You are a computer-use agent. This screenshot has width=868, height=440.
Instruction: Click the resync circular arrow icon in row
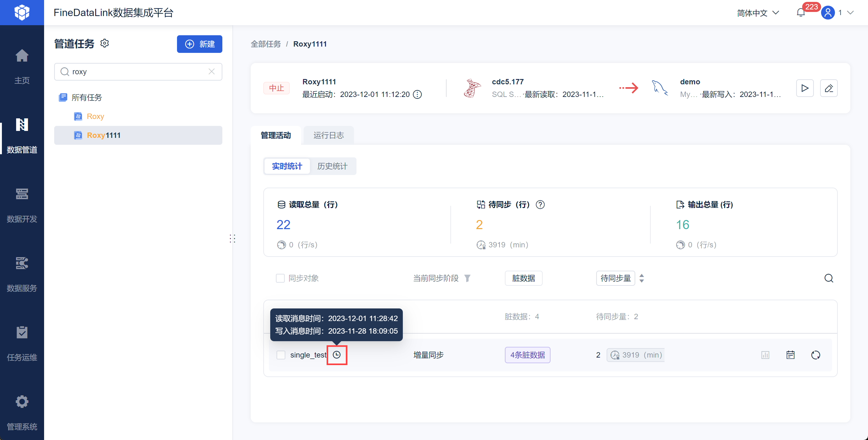coord(815,355)
